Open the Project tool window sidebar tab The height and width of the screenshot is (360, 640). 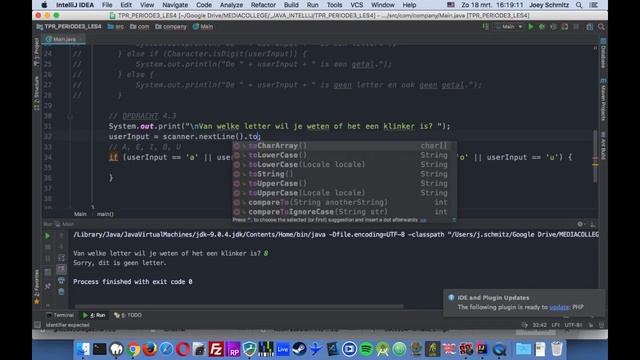[36, 52]
